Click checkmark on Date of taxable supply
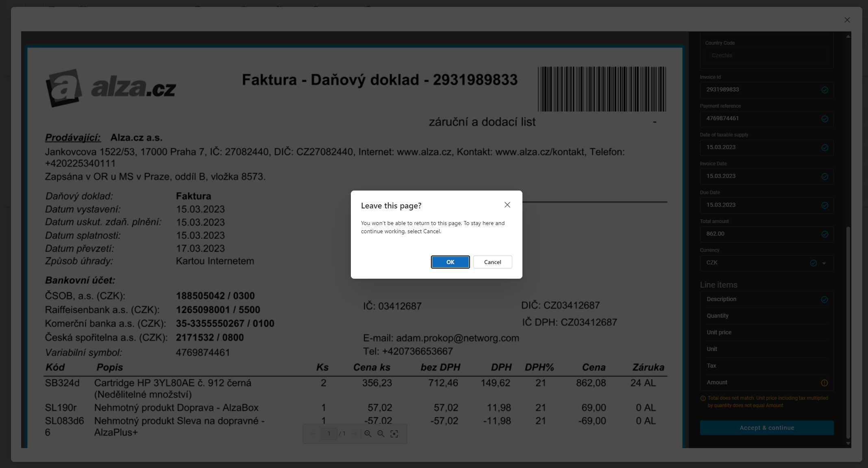 [825, 147]
